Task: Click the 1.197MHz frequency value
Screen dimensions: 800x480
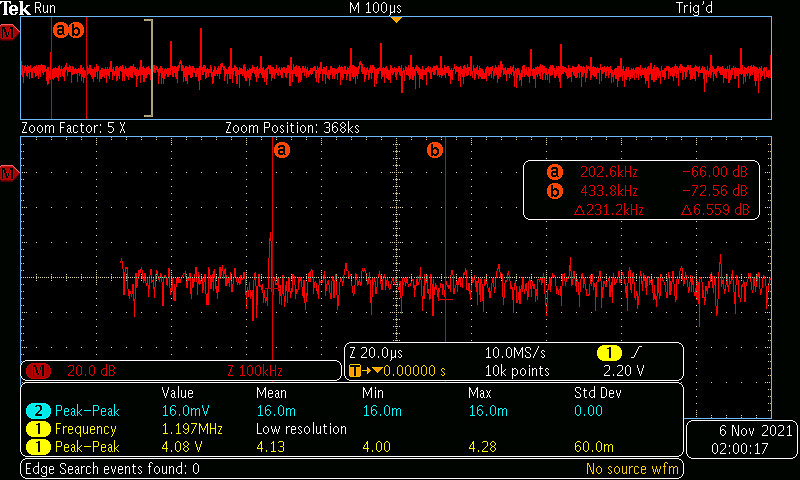Action: (x=192, y=429)
